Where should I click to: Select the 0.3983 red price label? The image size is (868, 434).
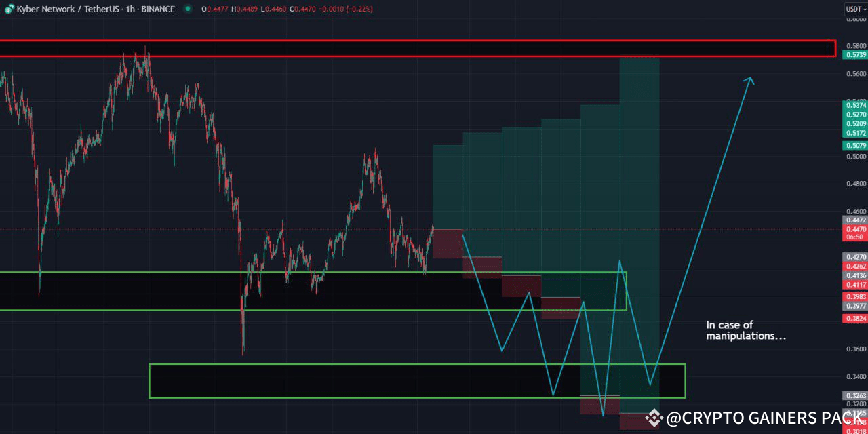854,297
